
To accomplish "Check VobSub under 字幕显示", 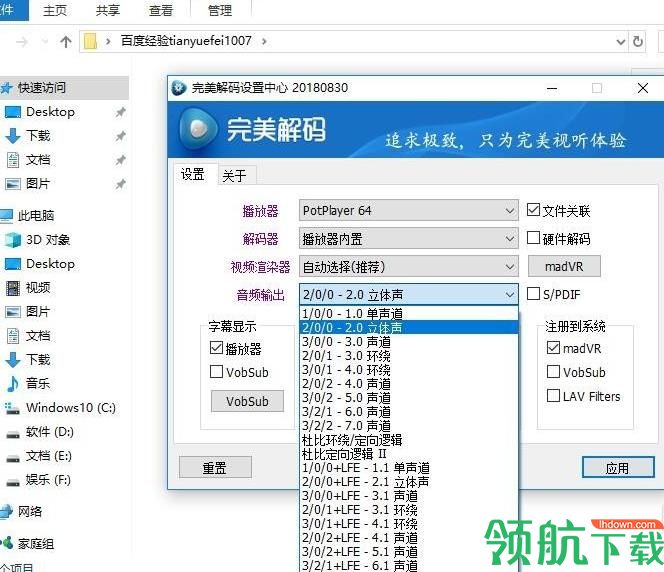I will pos(216,372).
